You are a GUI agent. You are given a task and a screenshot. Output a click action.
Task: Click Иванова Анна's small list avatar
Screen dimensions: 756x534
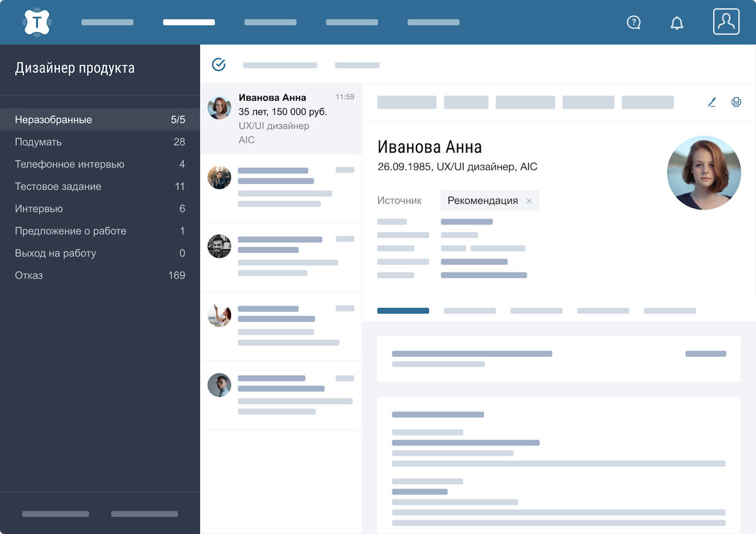click(219, 108)
